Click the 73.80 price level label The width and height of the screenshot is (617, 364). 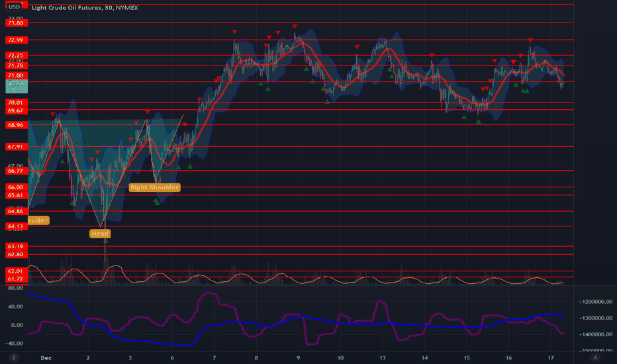pos(16,23)
